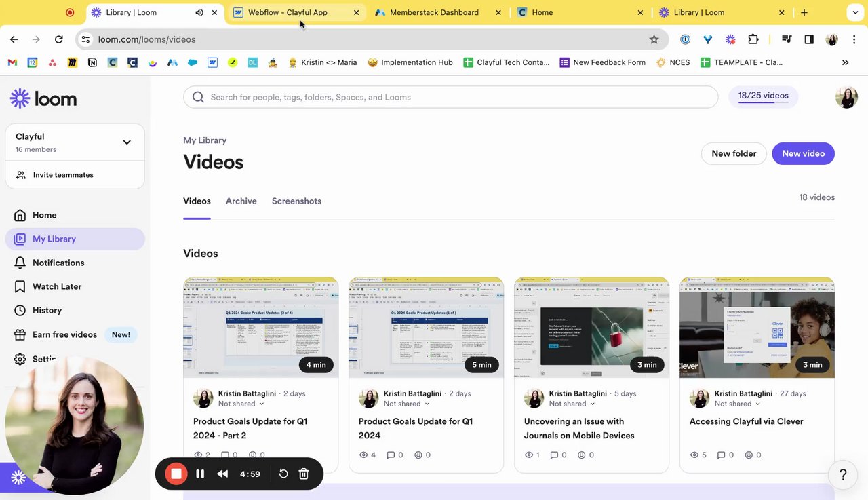Open the help question mark button
868x500 pixels.
click(x=843, y=474)
